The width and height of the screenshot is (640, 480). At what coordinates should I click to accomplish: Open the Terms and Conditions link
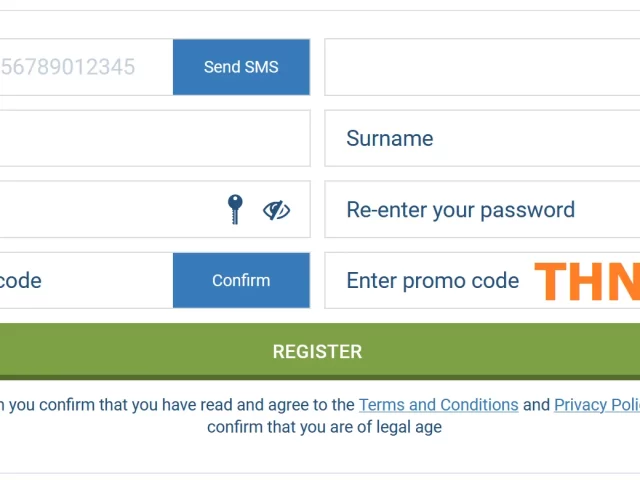tap(439, 405)
